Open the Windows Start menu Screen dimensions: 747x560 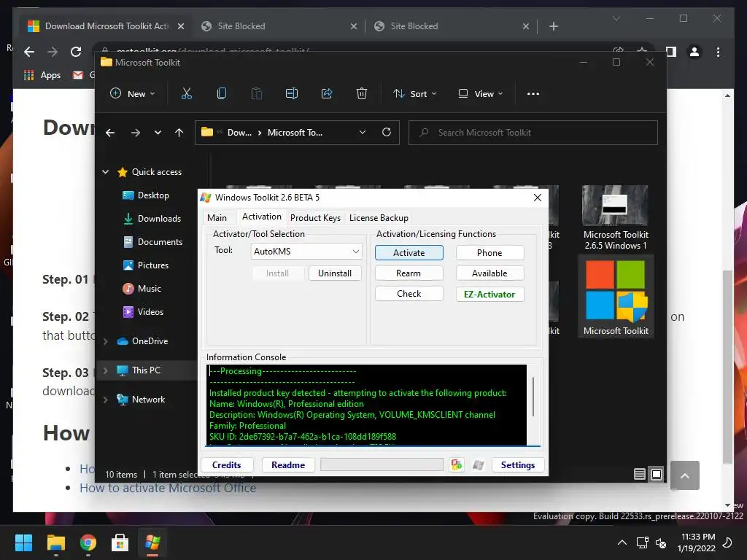pos(23,542)
